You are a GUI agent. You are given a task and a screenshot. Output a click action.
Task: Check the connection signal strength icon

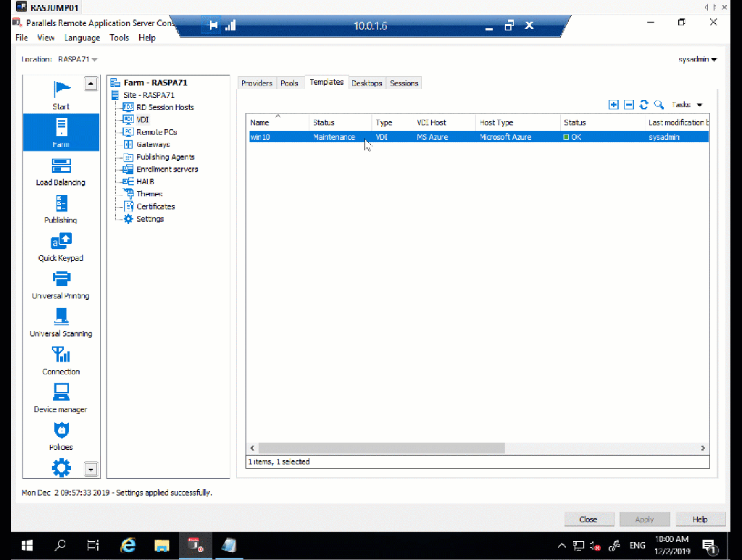[230, 25]
